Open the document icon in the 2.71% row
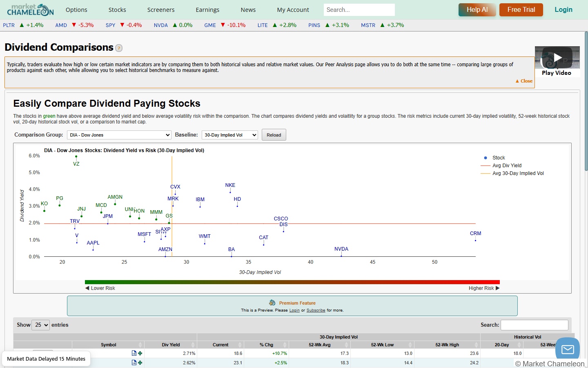The image size is (588, 368). (x=134, y=353)
